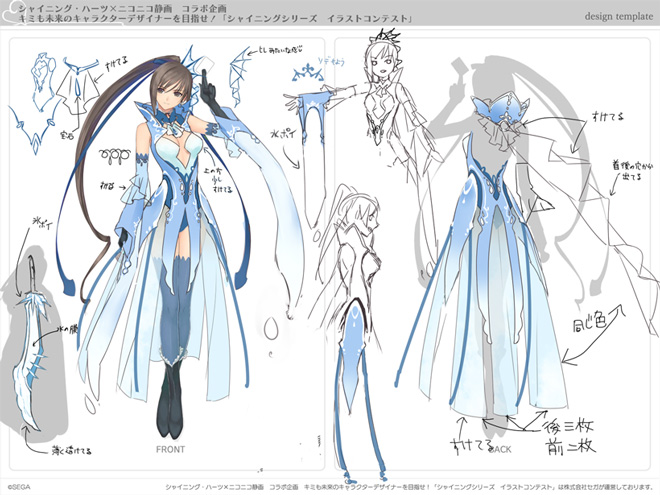
Task: Click the "氷の膜" note beside the sword
Action: point(67,330)
